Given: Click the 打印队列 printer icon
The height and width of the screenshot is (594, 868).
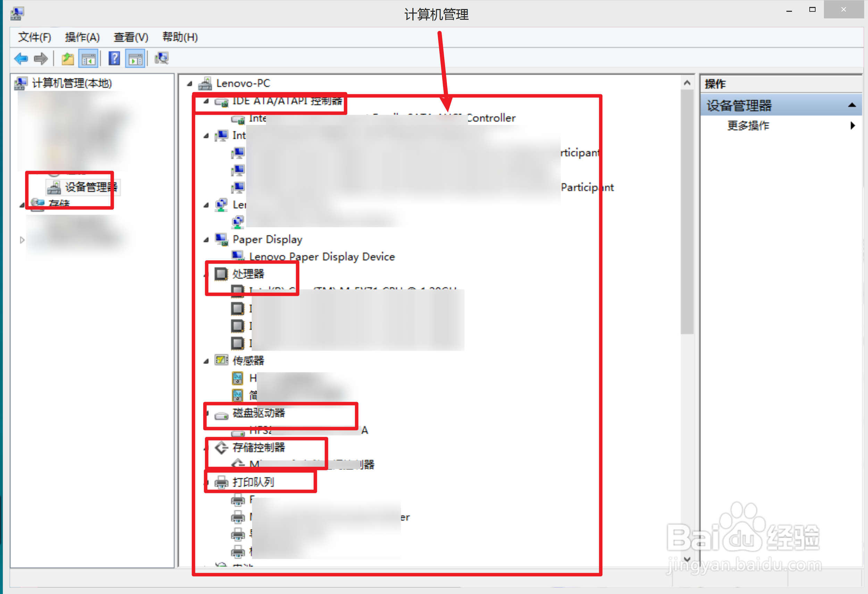Looking at the screenshot, I should click(x=222, y=482).
